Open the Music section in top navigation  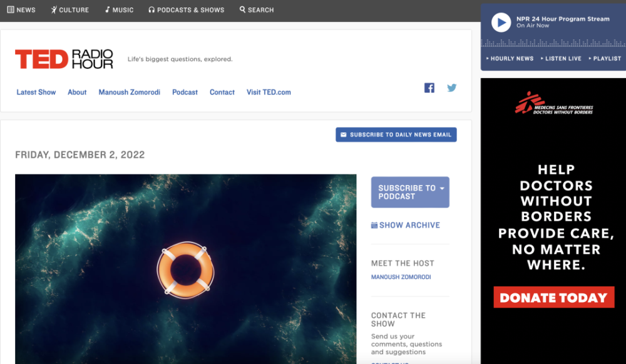point(119,9)
